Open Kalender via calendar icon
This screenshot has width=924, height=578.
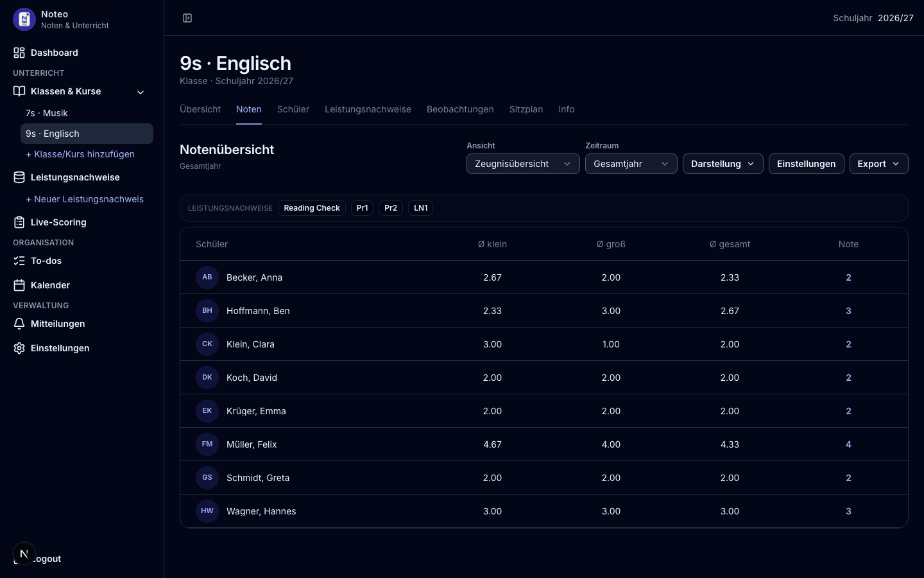point(19,285)
